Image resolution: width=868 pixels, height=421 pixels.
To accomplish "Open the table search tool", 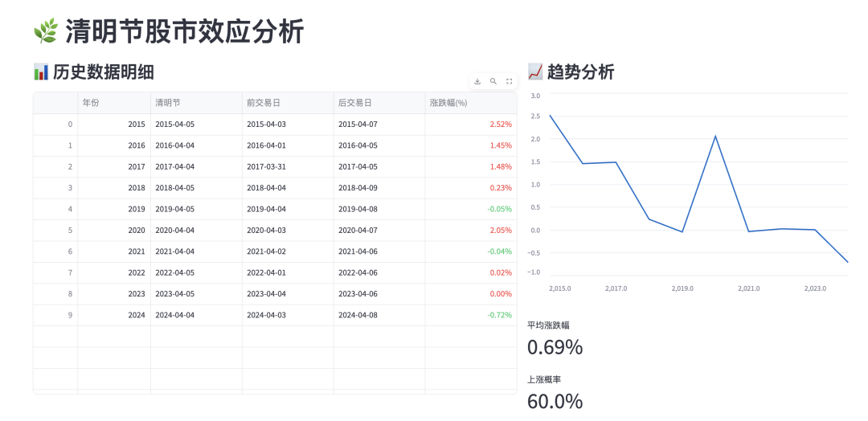I will click(493, 81).
